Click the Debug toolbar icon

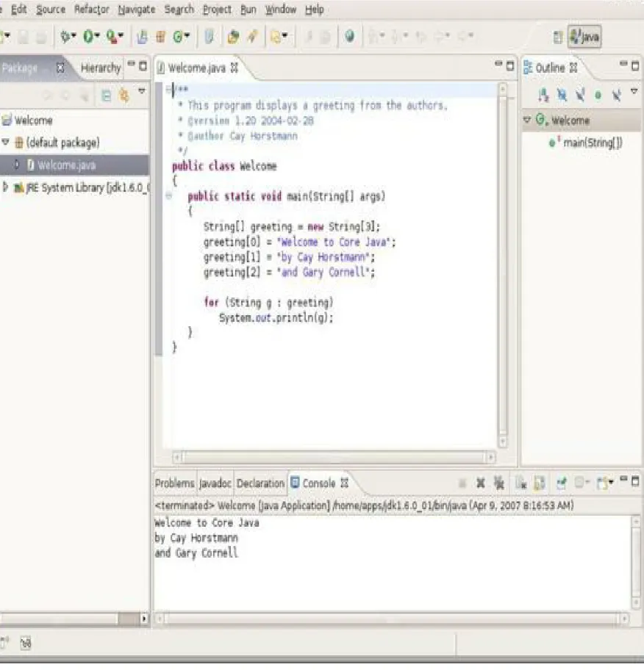pyautogui.click(x=65, y=37)
